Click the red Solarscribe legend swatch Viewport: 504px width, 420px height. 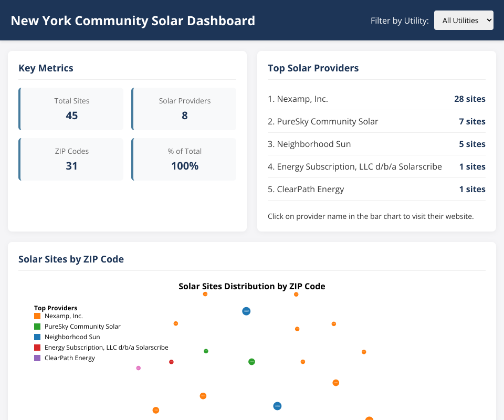click(x=37, y=348)
